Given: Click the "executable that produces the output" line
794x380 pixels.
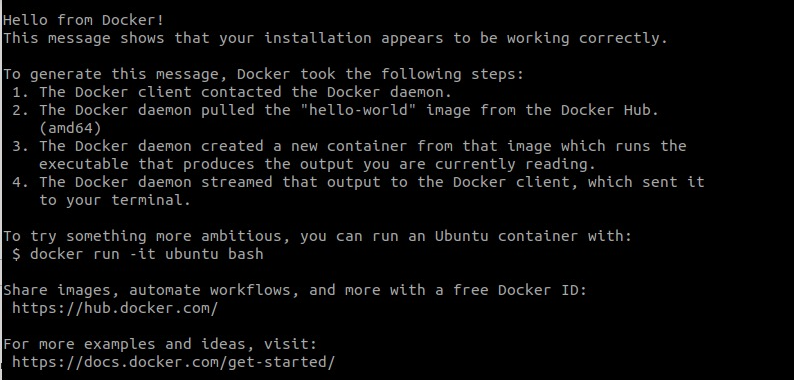Looking at the screenshot, I should click(317, 164).
